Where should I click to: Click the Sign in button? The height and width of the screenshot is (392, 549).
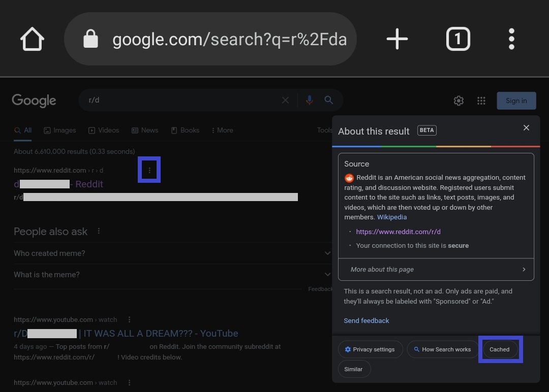pos(516,101)
